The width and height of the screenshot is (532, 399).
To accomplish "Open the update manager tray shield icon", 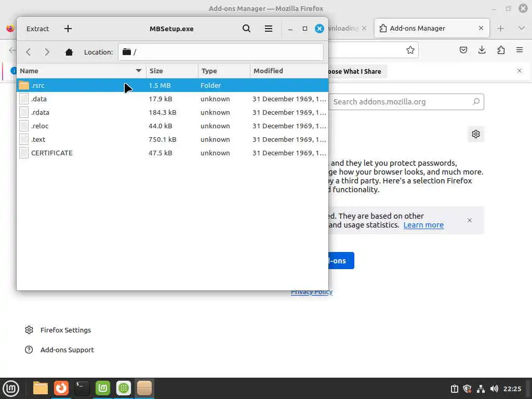I will pyautogui.click(x=467, y=389).
